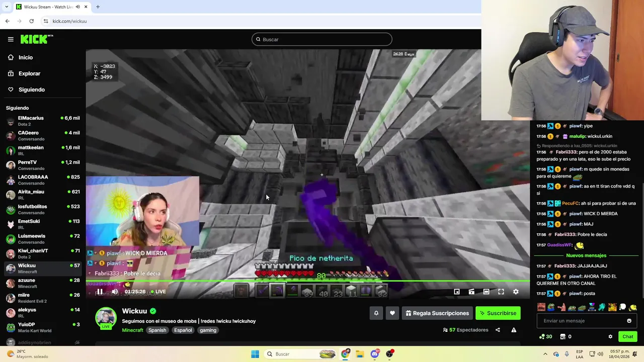Click the LIVE indicator in player

[158, 292]
